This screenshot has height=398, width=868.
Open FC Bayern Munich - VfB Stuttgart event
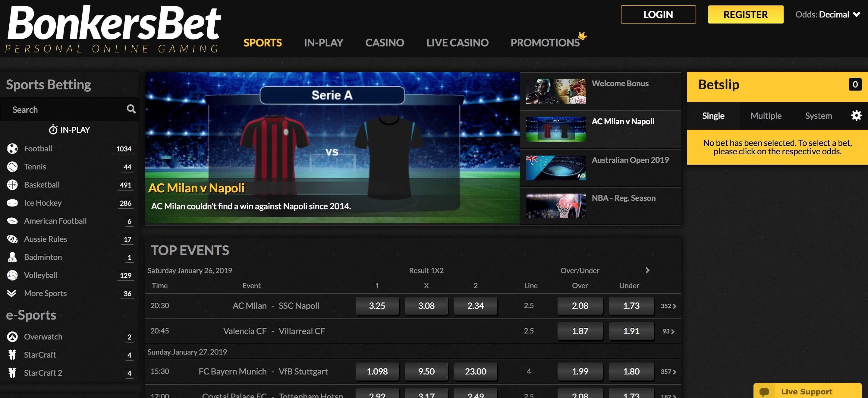[263, 371]
